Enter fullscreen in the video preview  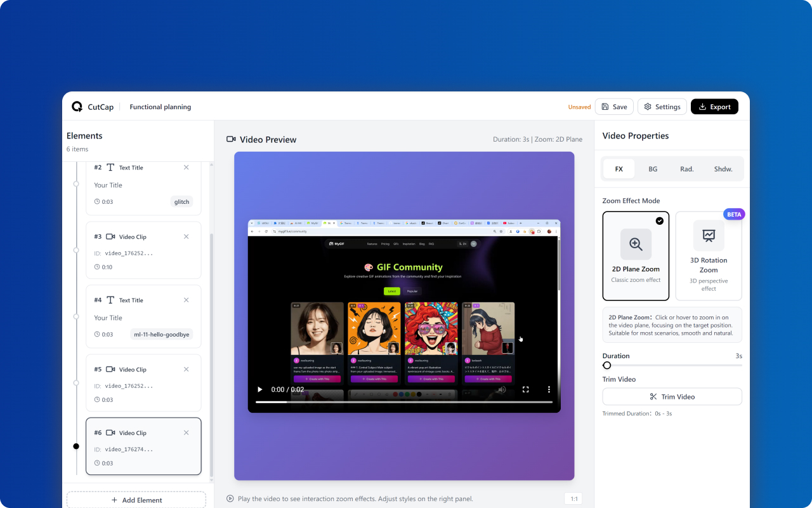click(525, 389)
